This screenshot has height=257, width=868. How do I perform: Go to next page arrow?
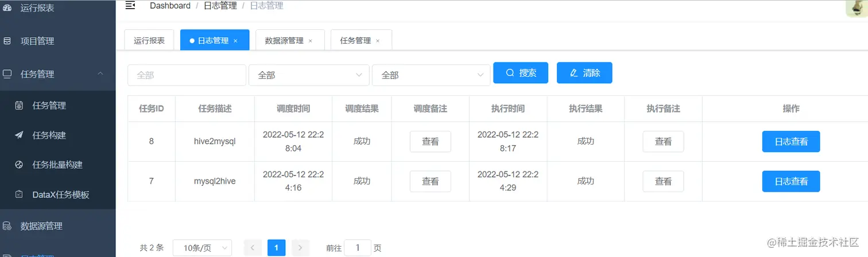pos(300,248)
